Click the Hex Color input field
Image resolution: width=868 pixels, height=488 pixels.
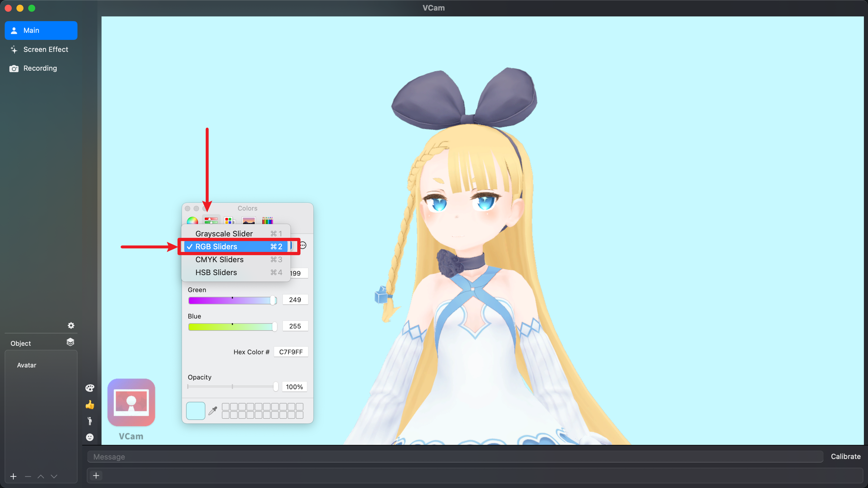[x=291, y=352]
